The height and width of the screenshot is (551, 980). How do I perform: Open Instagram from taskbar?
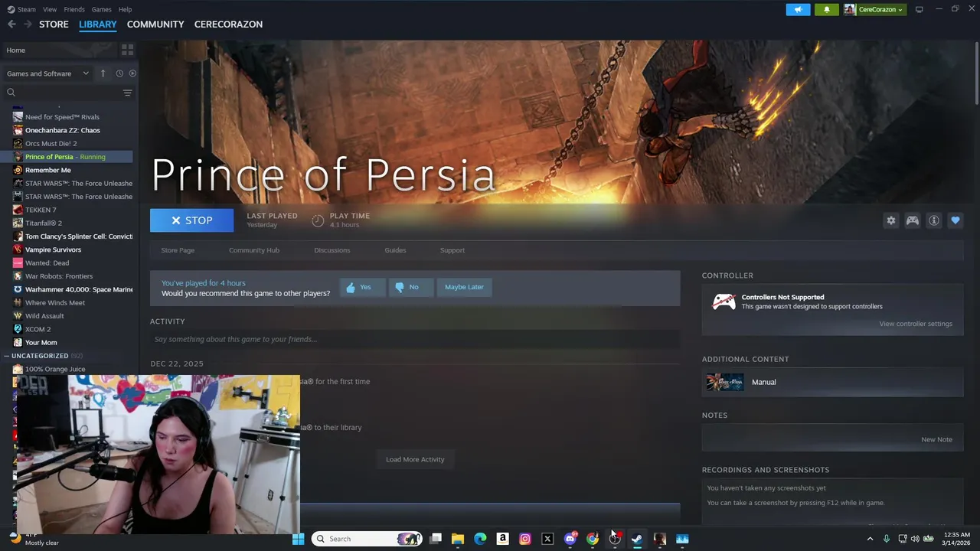[x=525, y=539]
